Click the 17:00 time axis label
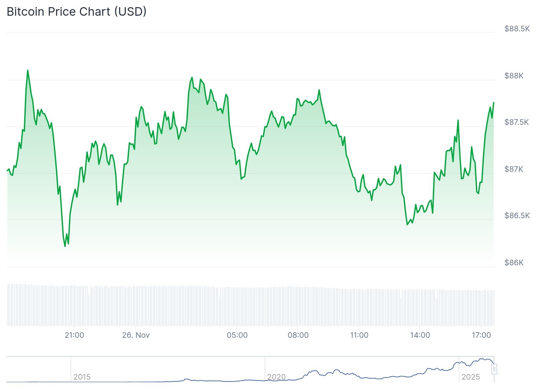The width and height of the screenshot is (537, 392). click(x=481, y=335)
